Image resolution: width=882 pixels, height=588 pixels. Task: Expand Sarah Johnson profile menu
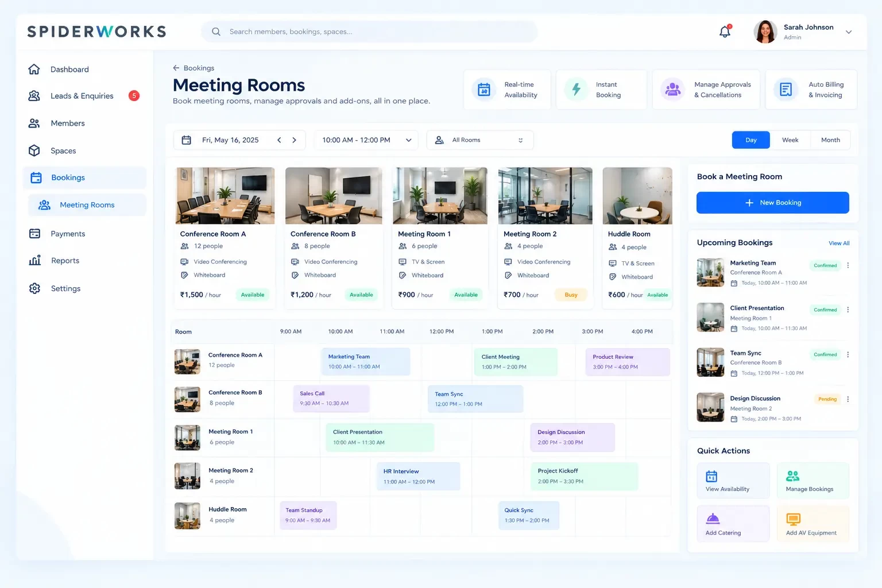pyautogui.click(x=848, y=32)
